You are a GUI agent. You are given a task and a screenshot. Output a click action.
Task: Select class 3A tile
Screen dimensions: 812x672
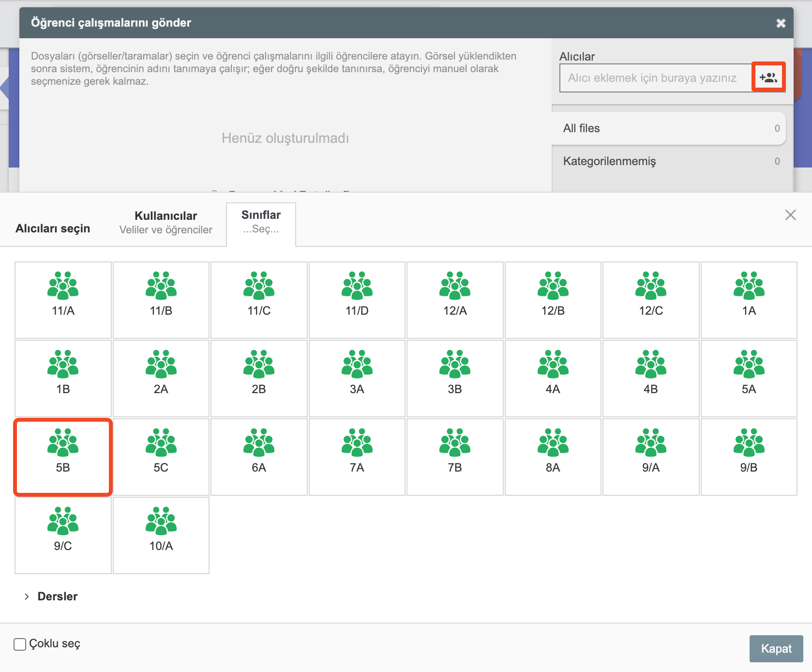[357, 379]
